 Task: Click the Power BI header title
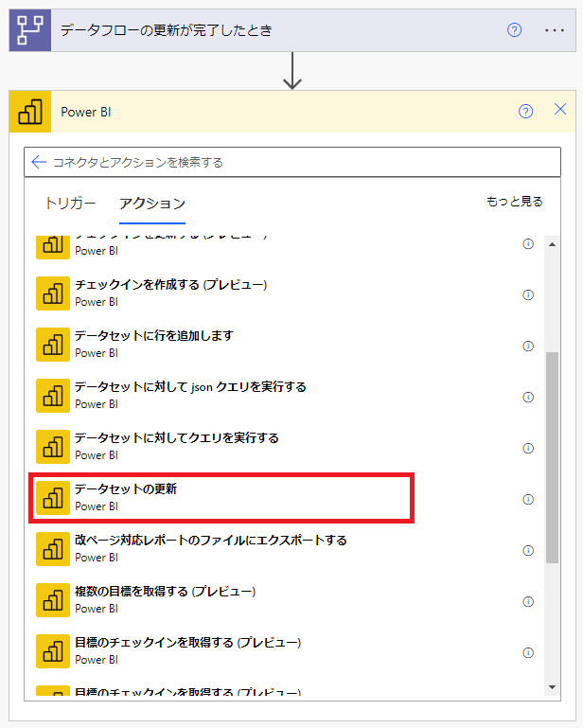click(x=86, y=112)
